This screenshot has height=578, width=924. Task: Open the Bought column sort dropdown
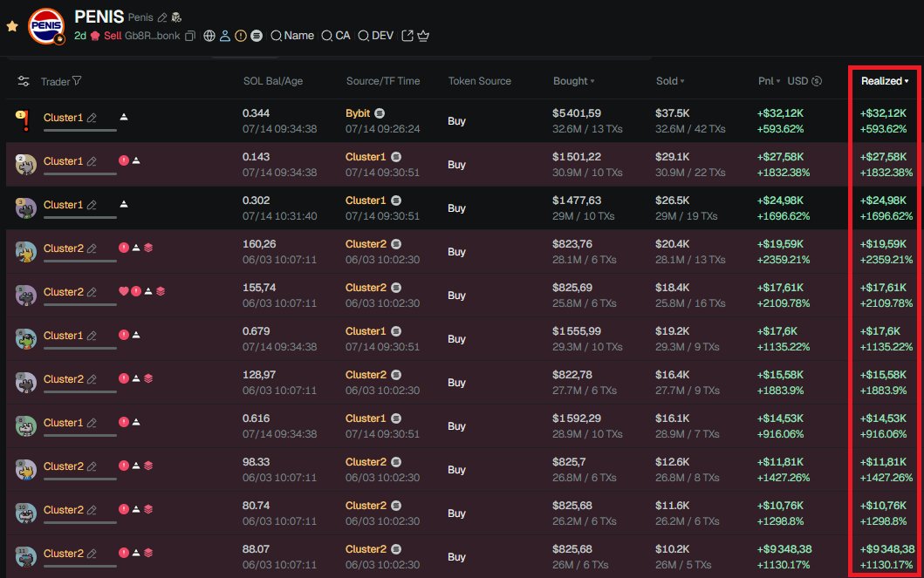click(x=594, y=81)
